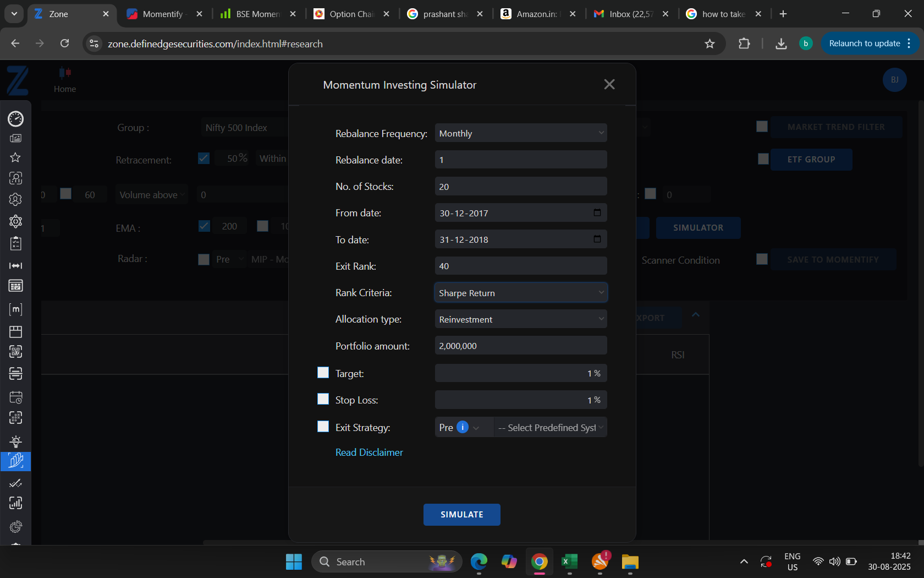The height and width of the screenshot is (578, 924).
Task: Open the watchlist star icon in sidebar
Action: coord(15,157)
